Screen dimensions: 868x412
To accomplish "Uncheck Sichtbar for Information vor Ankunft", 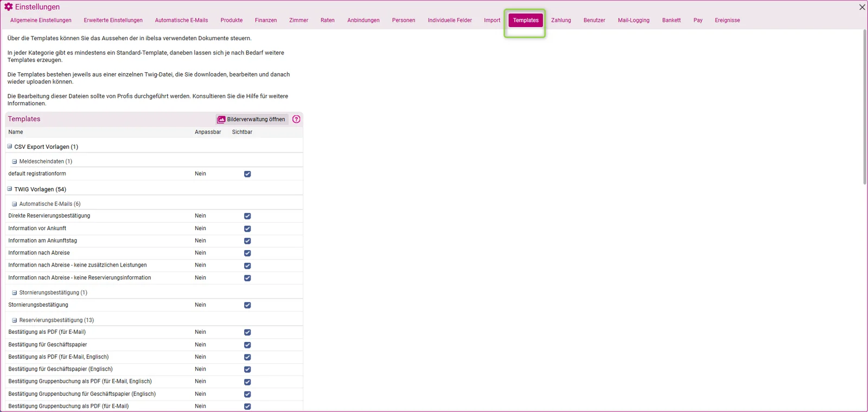I will pos(247,229).
